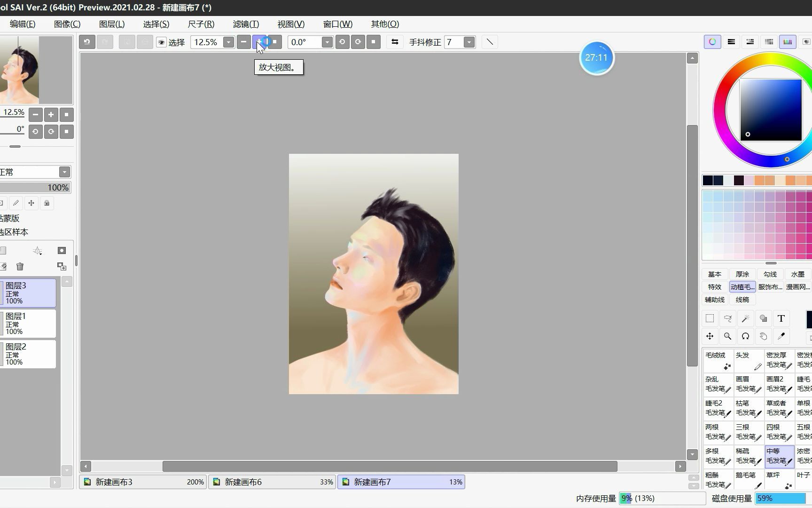Reset view rotation in the top toolbar
Viewport: 812px width, 508px height.
tap(374, 42)
